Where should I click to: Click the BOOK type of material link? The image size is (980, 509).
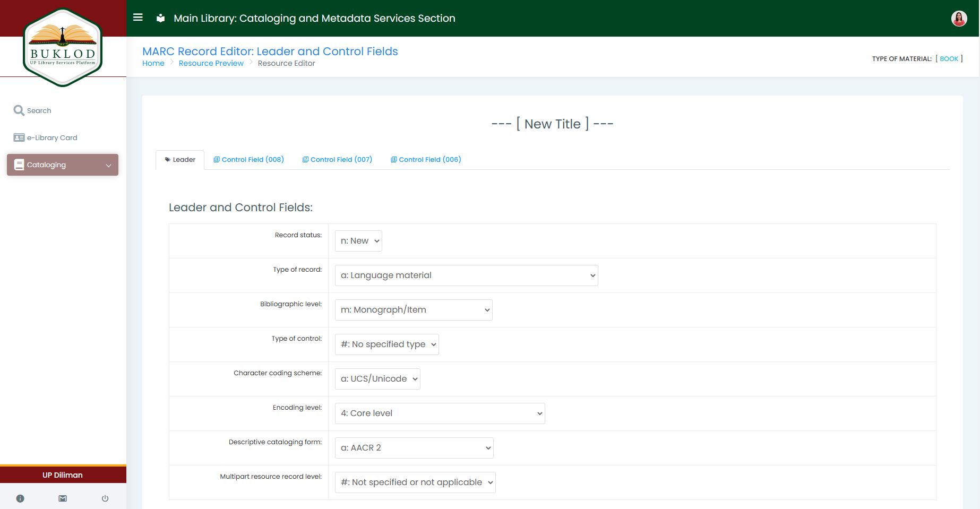(x=949, y=58)
